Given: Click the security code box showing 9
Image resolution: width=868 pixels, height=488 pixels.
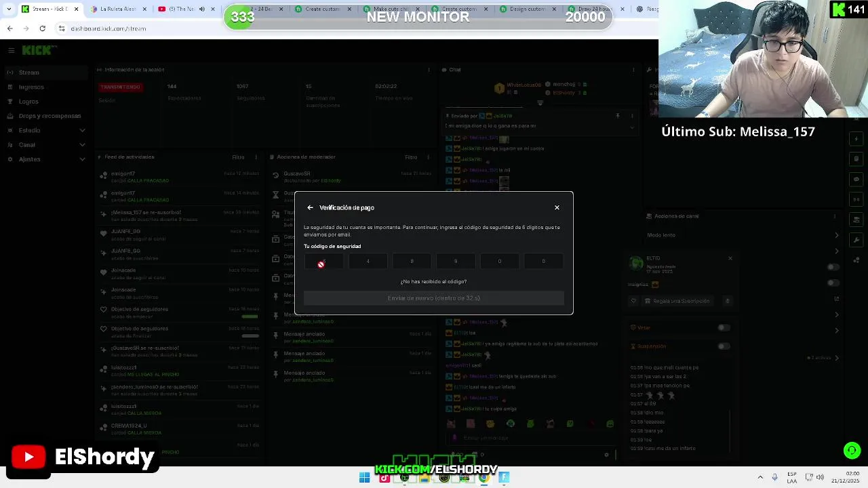Looking at the screenshot, I should point(456,261).
